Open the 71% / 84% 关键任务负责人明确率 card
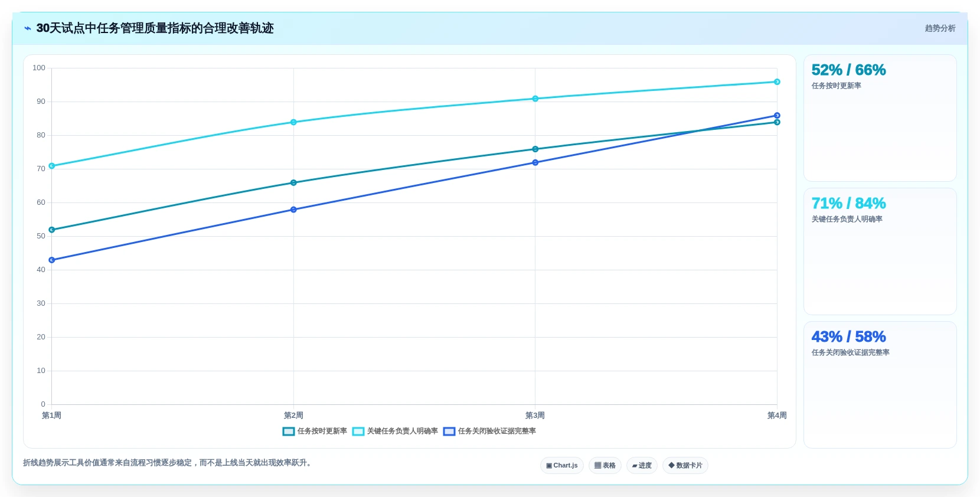 click(x=880, y=251)
